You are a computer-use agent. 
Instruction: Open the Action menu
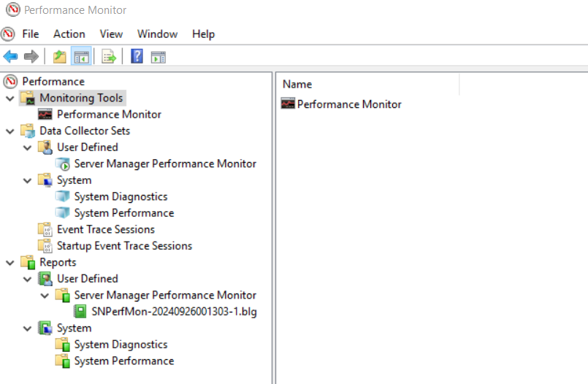(69, 34)
